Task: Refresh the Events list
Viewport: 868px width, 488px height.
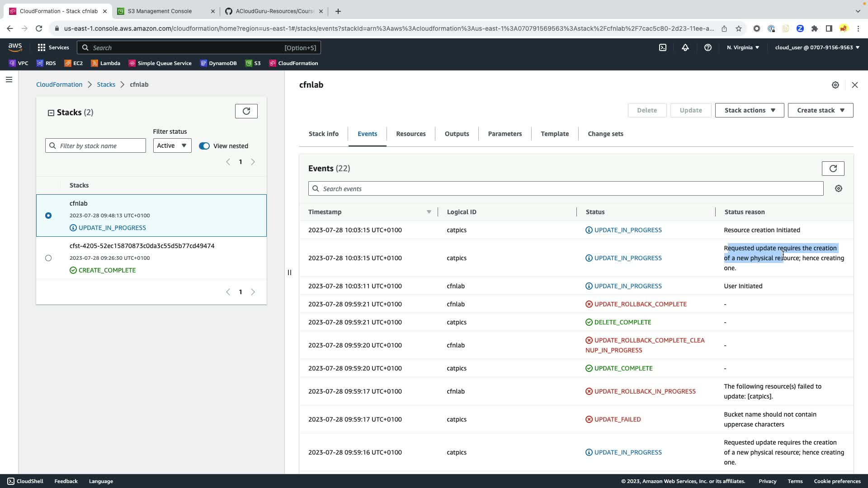Action: pyautogui.click(x=833, y=169)
